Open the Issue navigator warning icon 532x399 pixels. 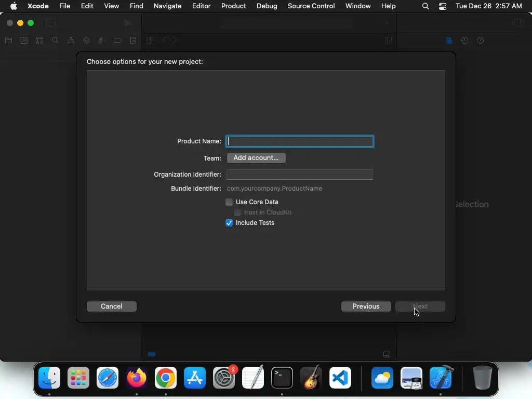(x=71, y=41)
